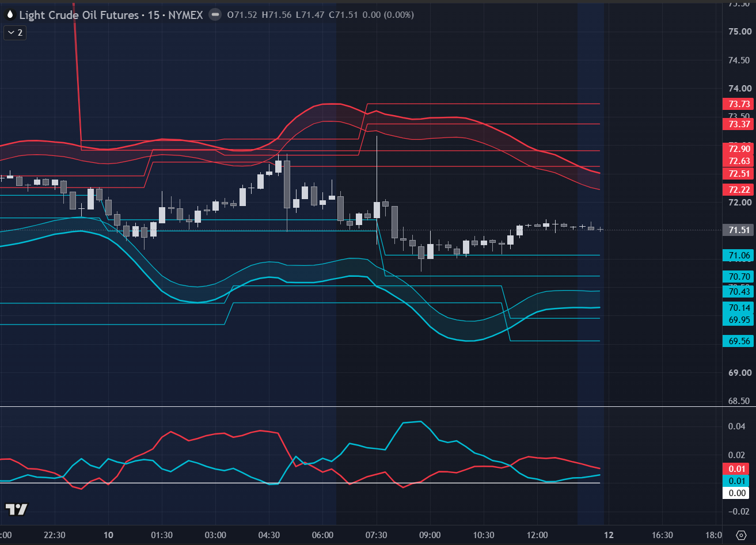Click the 72.00 price scale tick
Image resolution: width=756 pixels, height=545 pixels.
point(739,203)
